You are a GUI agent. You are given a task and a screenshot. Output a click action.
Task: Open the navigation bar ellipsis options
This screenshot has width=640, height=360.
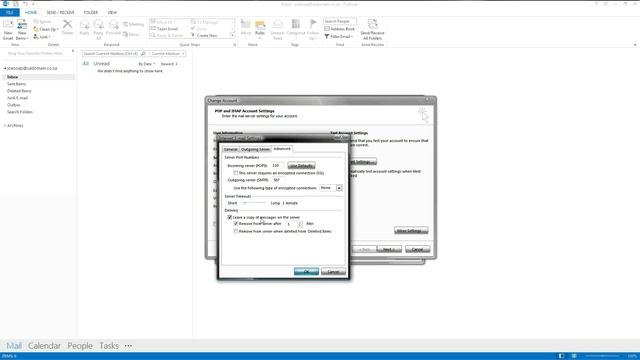[128, 346]
